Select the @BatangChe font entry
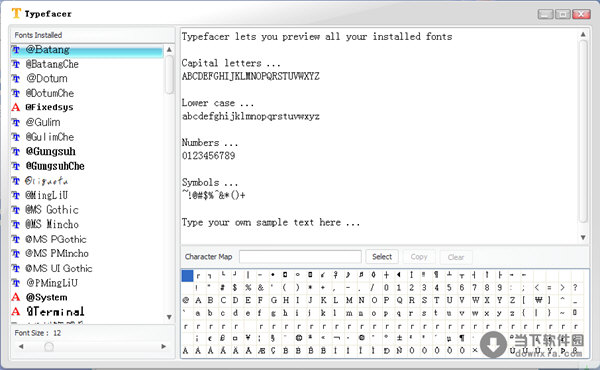 (52, 64)
